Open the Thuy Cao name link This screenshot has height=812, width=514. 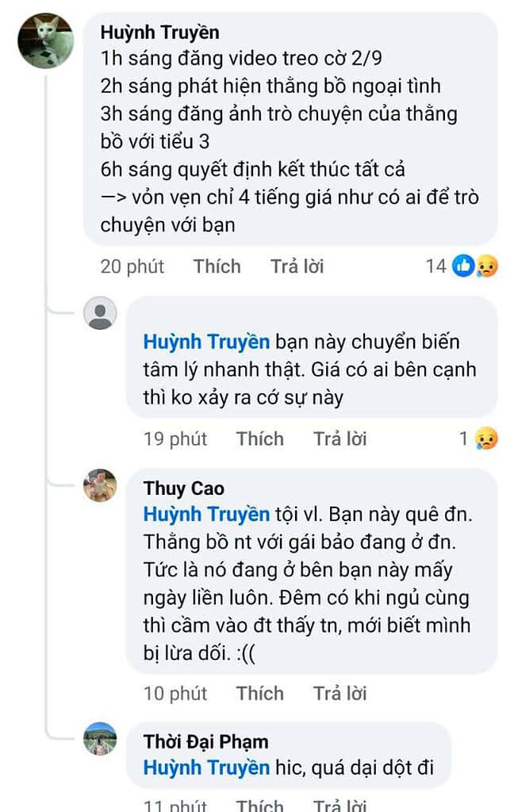(x=183, y=488)
